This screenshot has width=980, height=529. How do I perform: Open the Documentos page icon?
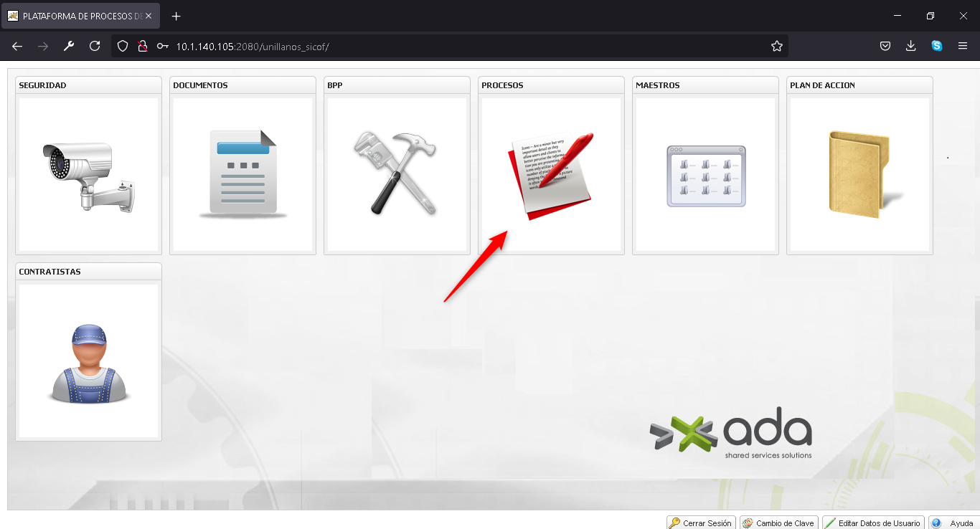point(242,174)
